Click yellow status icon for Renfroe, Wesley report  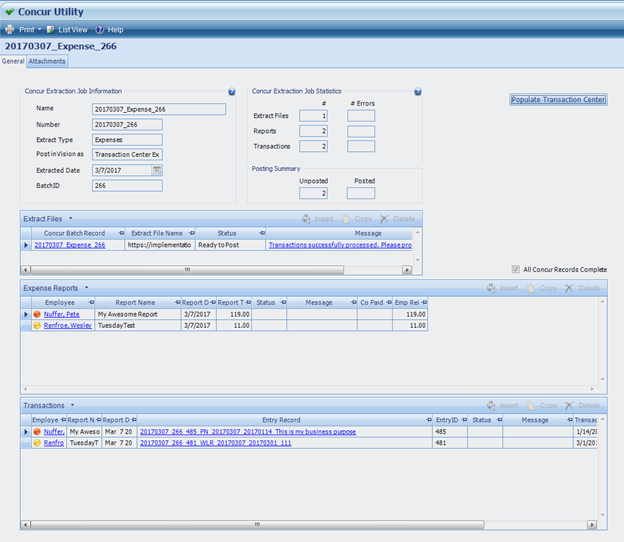(x=37, y=325)
